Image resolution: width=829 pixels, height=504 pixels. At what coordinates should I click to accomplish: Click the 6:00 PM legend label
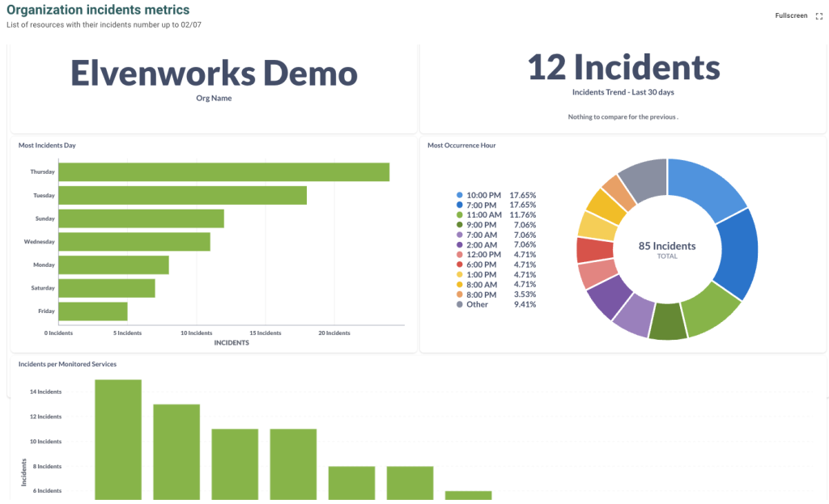481,265
